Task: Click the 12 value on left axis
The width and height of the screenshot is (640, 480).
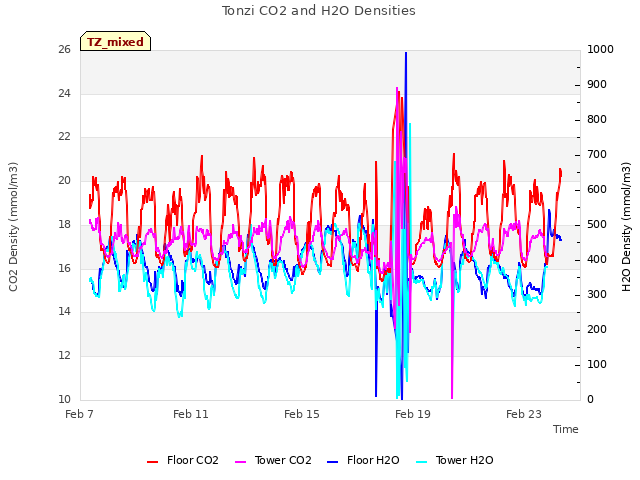Action: [64, 356]
